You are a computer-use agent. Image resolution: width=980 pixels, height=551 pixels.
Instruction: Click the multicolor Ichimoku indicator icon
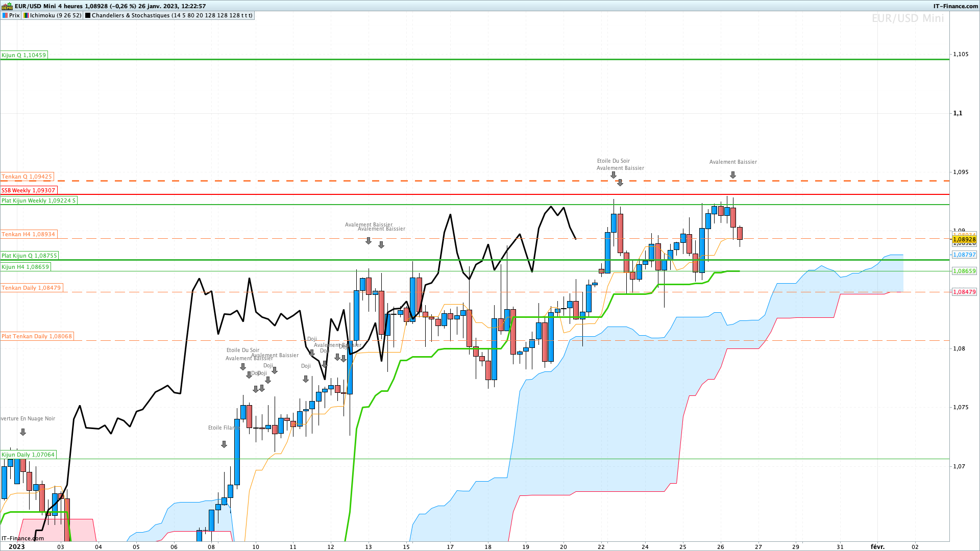[x=26, y=15]
